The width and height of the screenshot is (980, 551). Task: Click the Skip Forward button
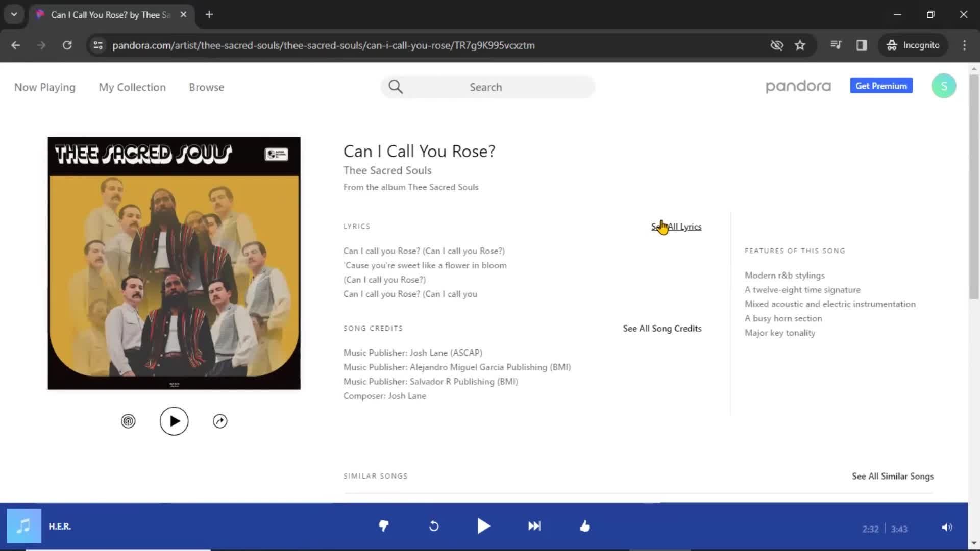534,526
